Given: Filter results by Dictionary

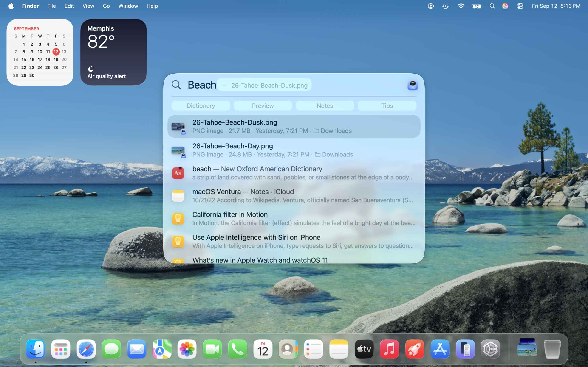Looking at the screenshot, I should [201, 106].
